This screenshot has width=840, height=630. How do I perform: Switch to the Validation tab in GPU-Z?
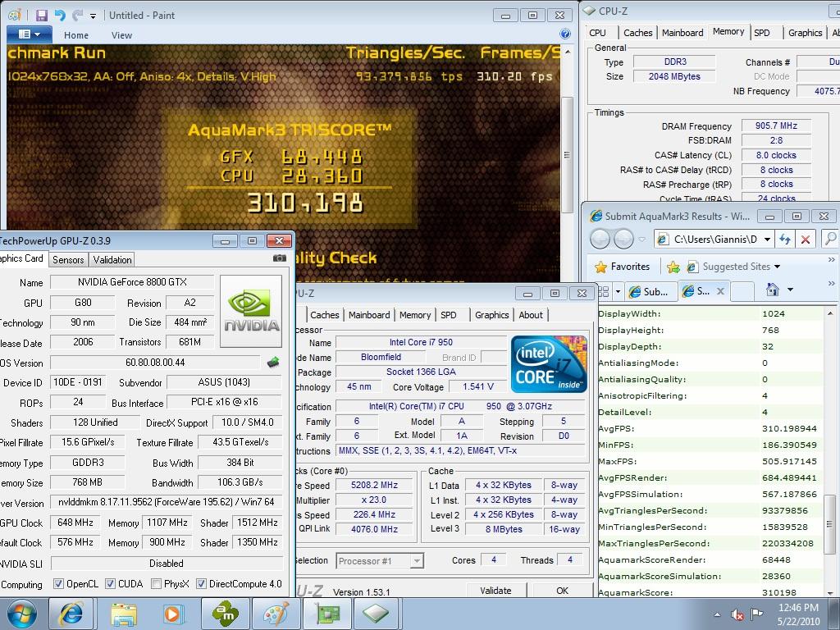pos(112,260)
